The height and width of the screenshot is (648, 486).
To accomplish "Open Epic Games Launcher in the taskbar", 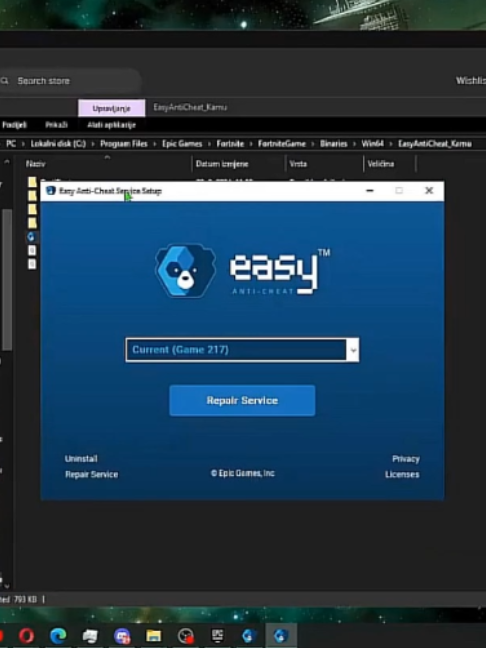I will pos(217,636).
